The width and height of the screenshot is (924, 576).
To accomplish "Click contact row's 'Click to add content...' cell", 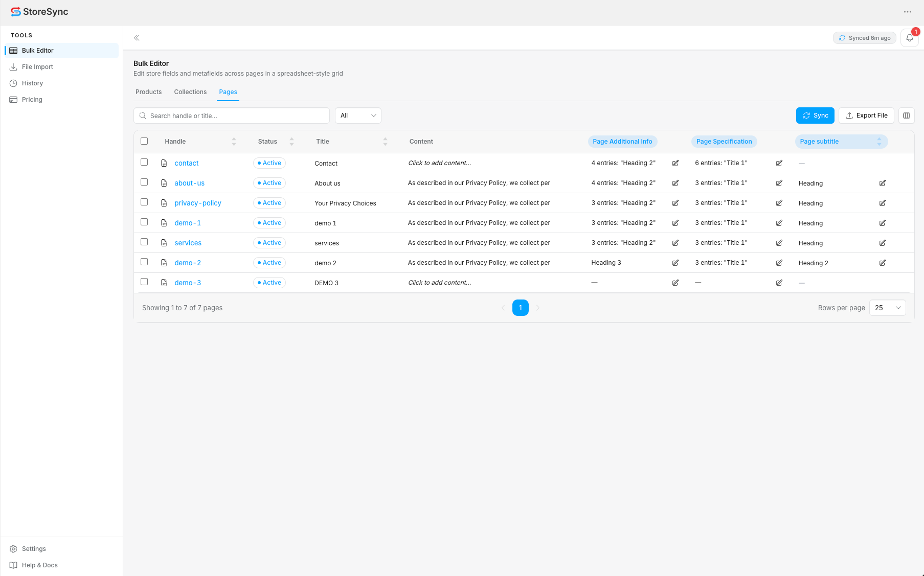I will 440,163.
